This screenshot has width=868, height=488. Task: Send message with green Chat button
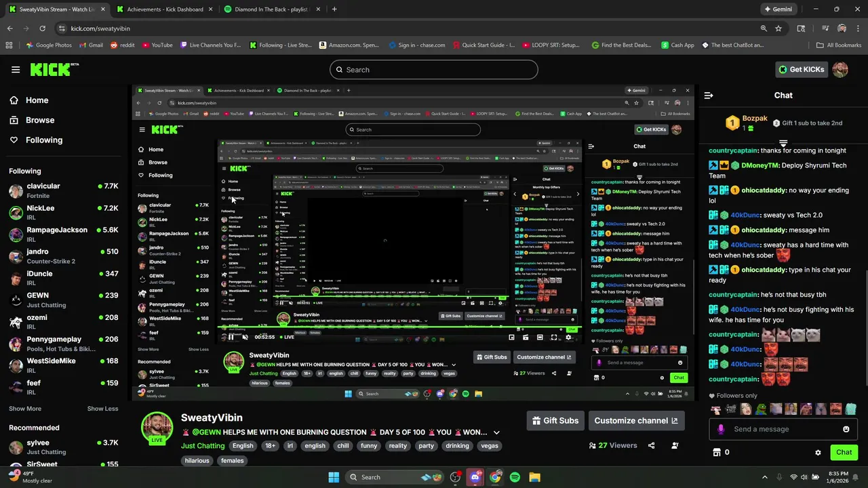click(844, 452)
